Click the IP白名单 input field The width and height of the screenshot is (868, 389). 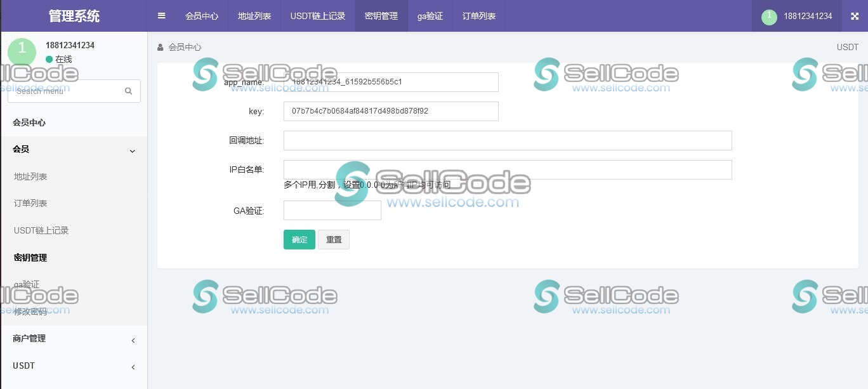[x=508, y=169]
